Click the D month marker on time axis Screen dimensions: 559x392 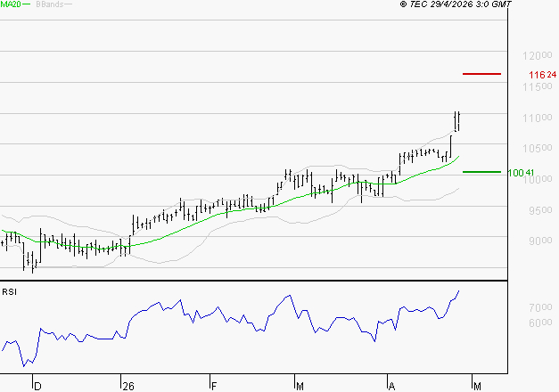pos(37,387)
